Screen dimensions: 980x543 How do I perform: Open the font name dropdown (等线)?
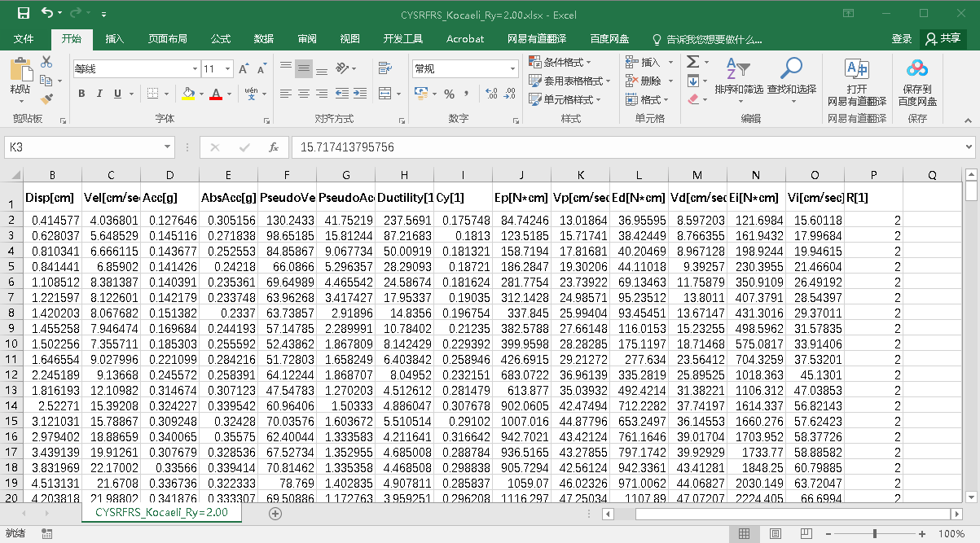click(x=195, y=69)
